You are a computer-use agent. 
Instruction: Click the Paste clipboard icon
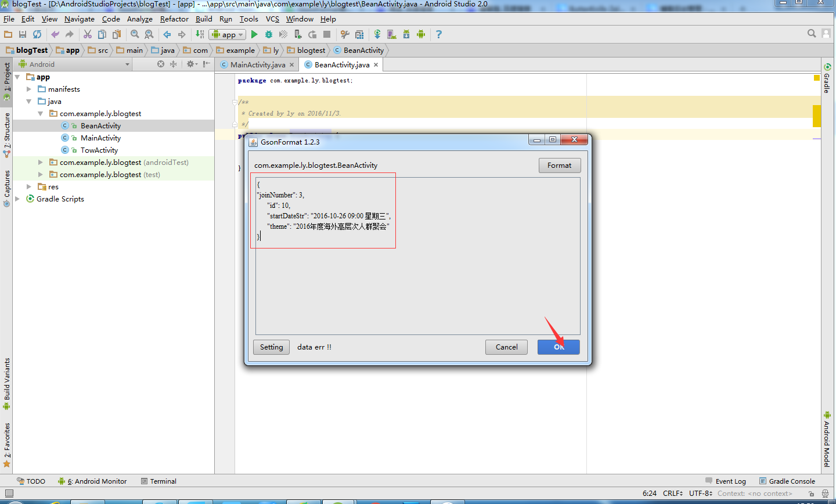[117, 34]
